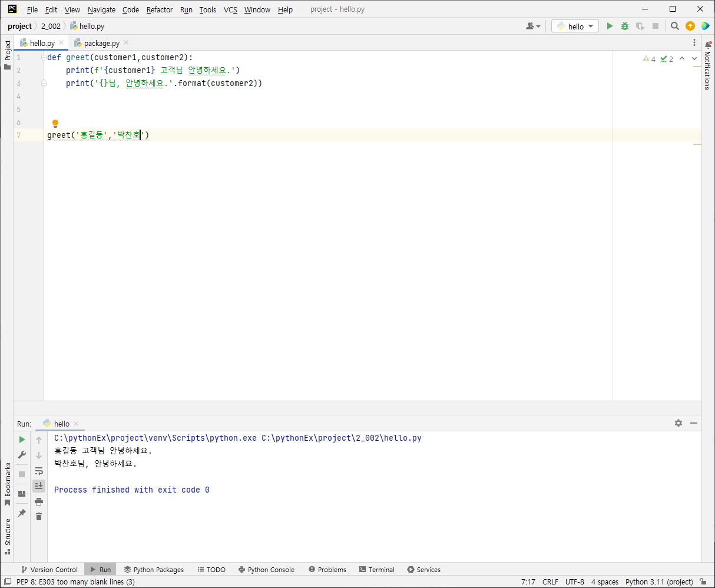Select the hello.py editor tab
715x588 pixels.
[x=42, y=43]
